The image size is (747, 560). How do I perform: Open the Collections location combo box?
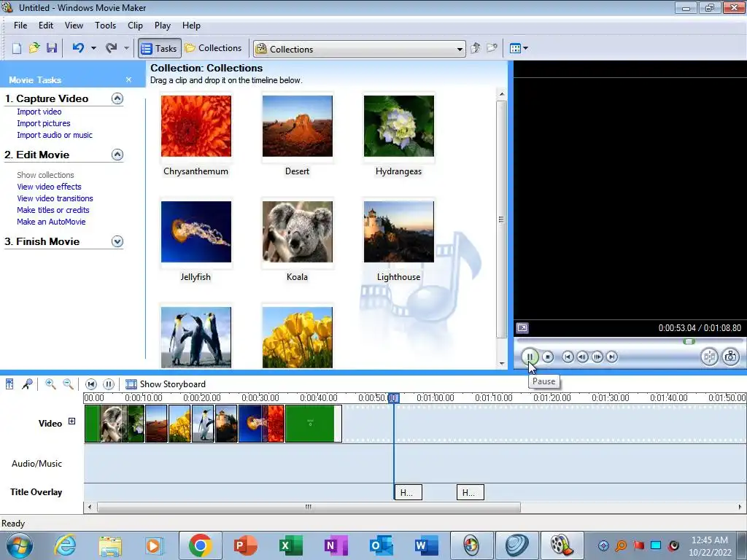click(360, 49)
